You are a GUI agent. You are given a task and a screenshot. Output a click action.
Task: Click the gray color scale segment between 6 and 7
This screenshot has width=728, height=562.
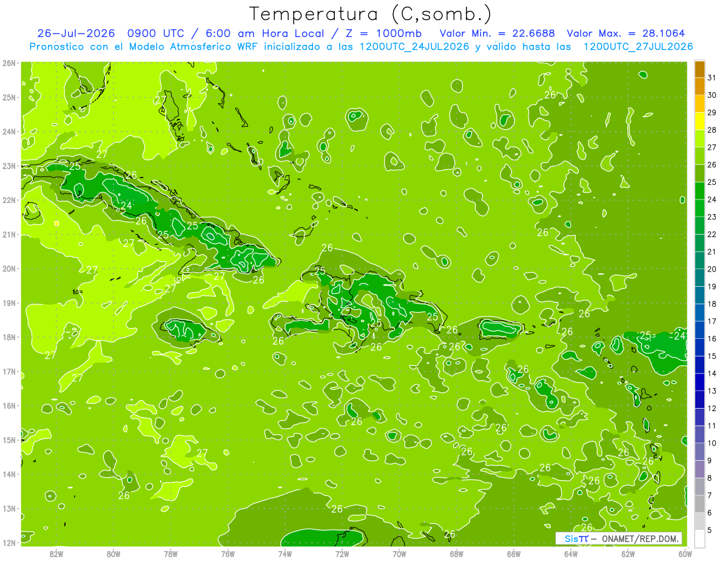(699, 504)
